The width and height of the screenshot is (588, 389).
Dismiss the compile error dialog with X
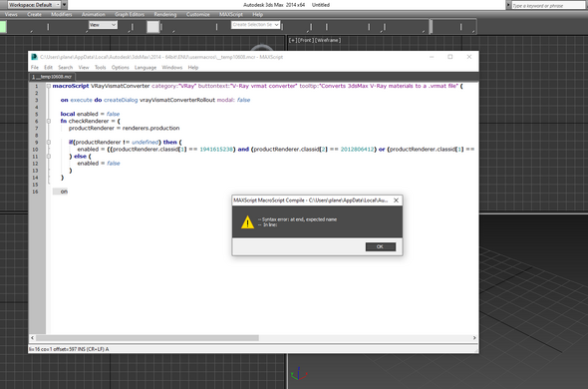pyautogui.click(x=396, y=200)
